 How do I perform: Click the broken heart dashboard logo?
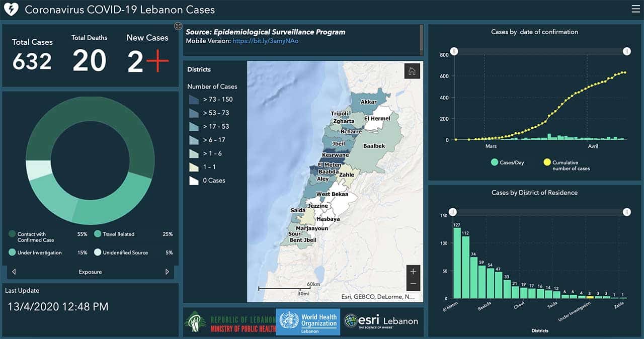pyautogui.click(x=11, y=10)
